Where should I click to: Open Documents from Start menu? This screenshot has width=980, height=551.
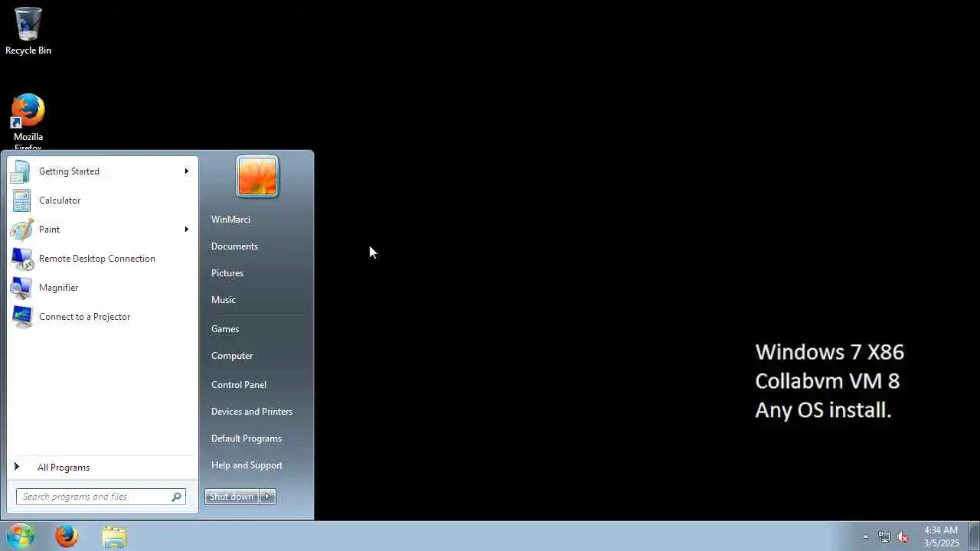234,246
